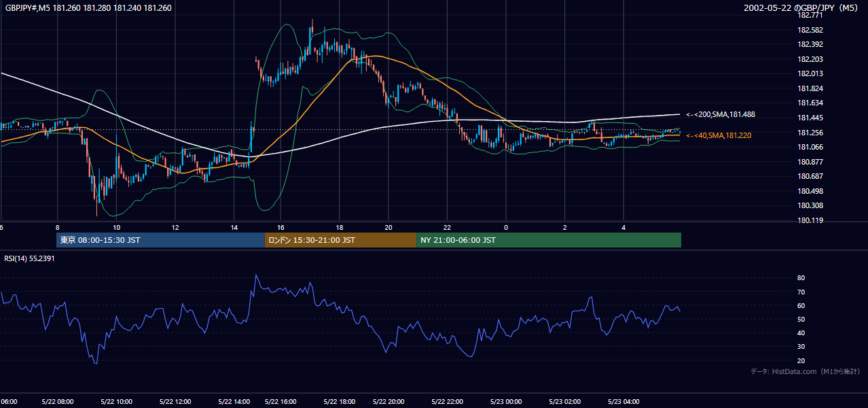Click price axis value 182.582

810,30
